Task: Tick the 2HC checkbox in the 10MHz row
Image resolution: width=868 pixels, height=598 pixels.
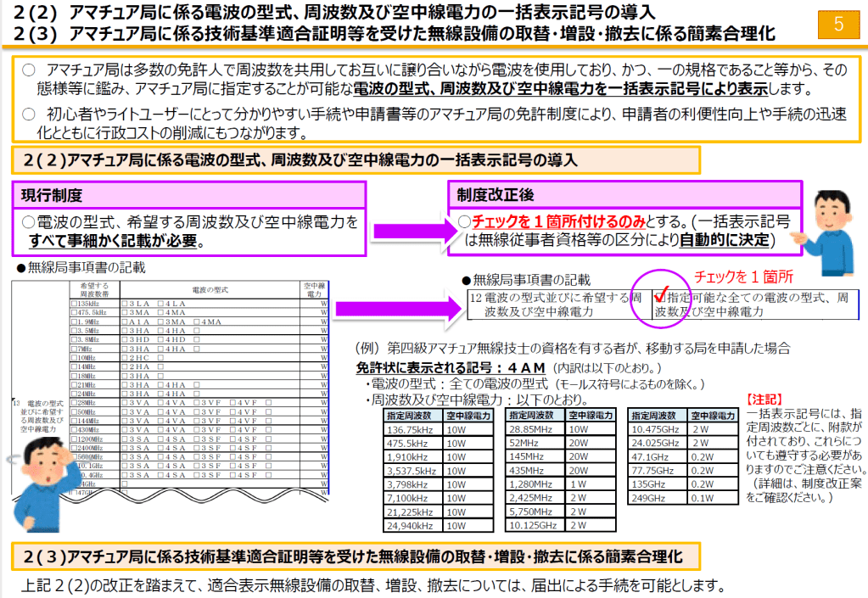Action: 125,358
